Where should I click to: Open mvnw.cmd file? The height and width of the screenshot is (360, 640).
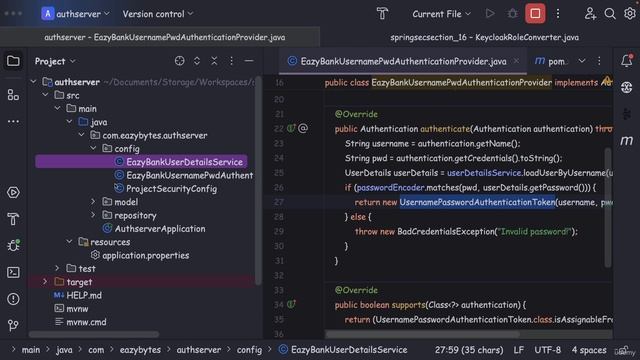click(x=86, y=322)
